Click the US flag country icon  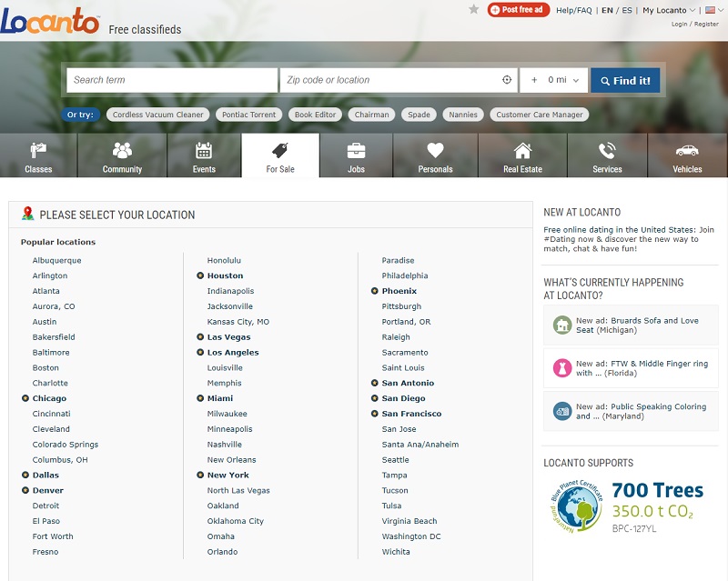tap(710, 10)
